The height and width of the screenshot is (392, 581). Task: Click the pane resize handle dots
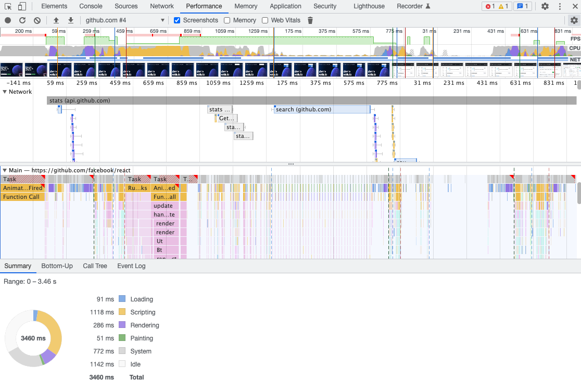click(291, 164)
